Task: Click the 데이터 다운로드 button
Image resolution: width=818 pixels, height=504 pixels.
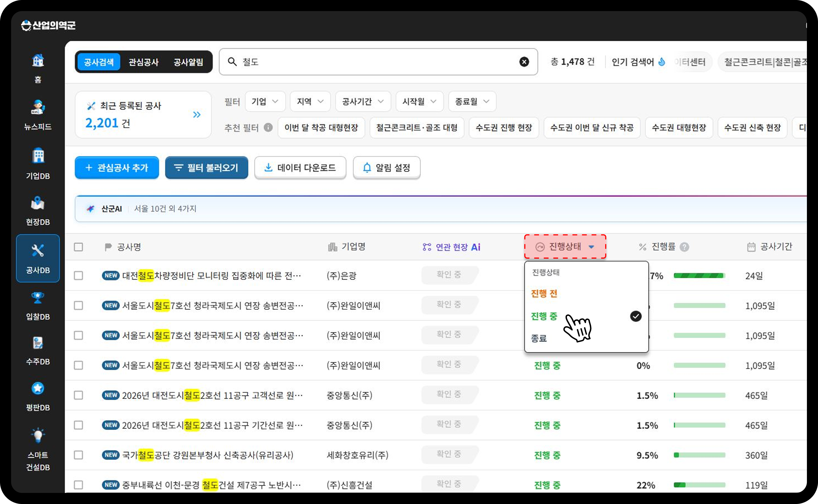Action: pyautogui.click(x=300, y=168)
